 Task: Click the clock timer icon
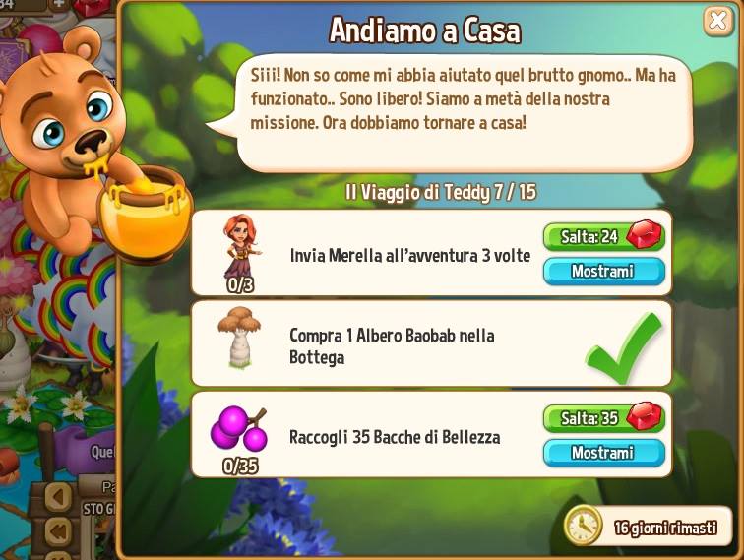583,526
